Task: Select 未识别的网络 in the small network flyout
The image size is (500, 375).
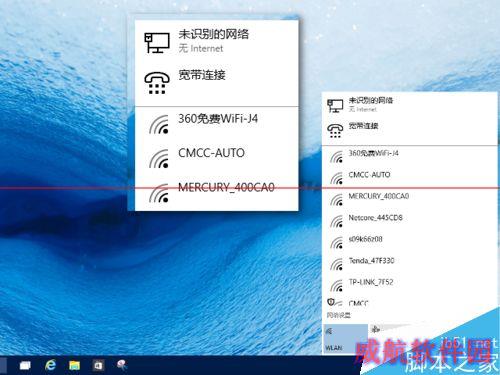Action: [x=409, y=104]
